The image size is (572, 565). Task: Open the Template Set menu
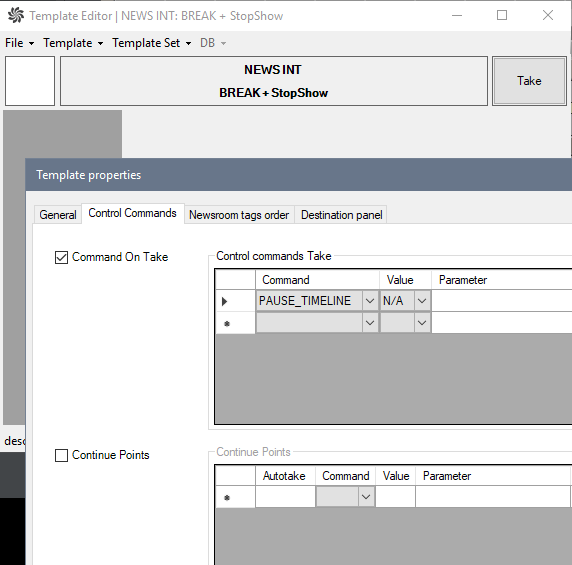click(151, 43)
